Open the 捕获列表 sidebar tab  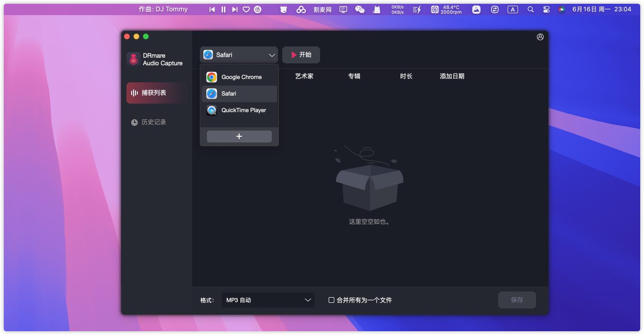coord(156,93)
